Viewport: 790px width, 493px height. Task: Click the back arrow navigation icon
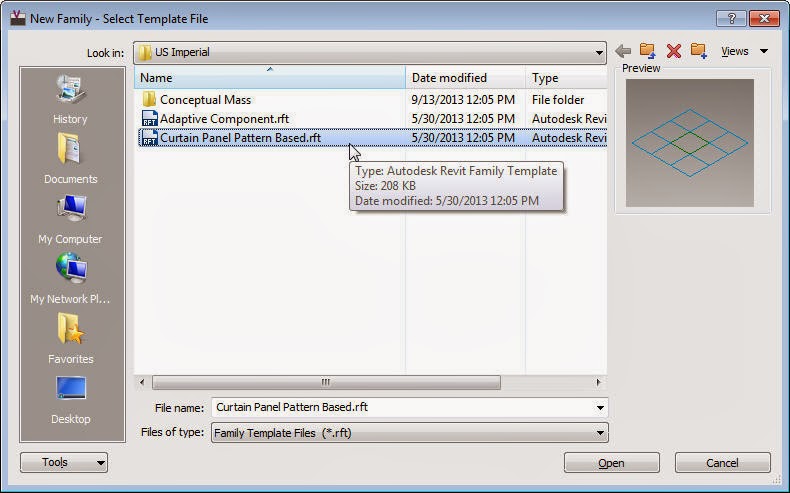623,51
